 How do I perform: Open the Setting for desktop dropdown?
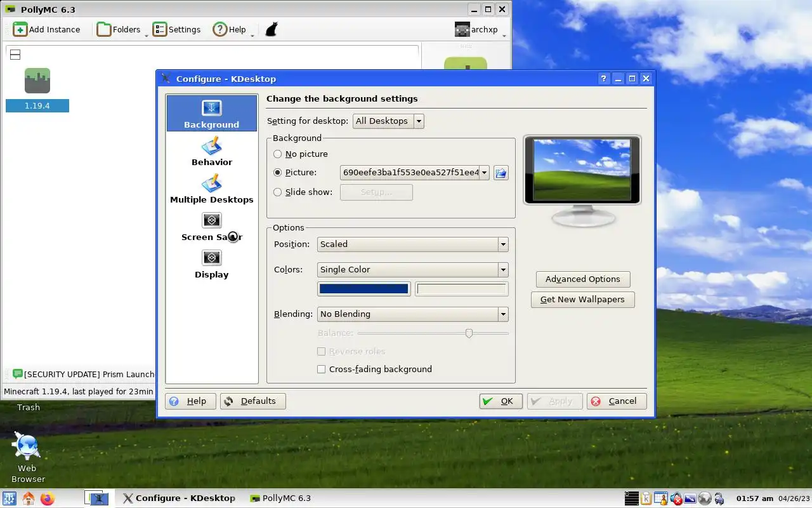pyautogui.click(x=388, y=121)
